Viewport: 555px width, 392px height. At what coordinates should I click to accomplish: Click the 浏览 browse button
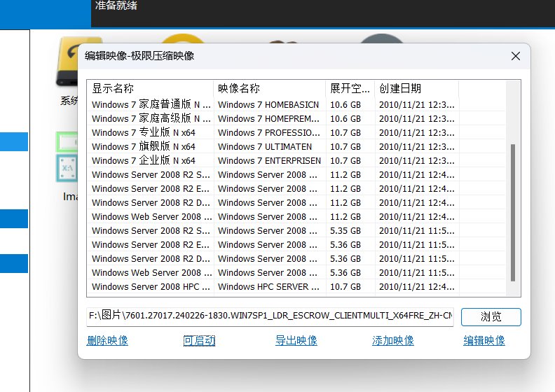[x=491, y=317]
